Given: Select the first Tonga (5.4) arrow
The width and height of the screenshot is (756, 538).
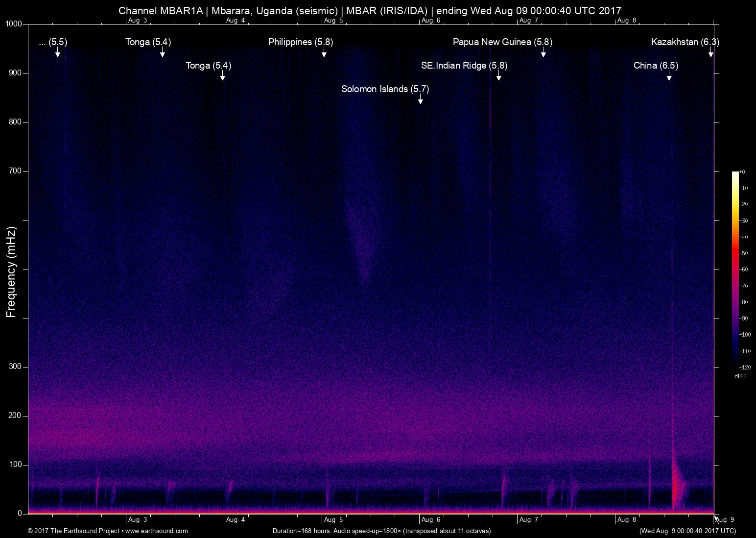Looking at the screenshot, I should tap(163, 55).
